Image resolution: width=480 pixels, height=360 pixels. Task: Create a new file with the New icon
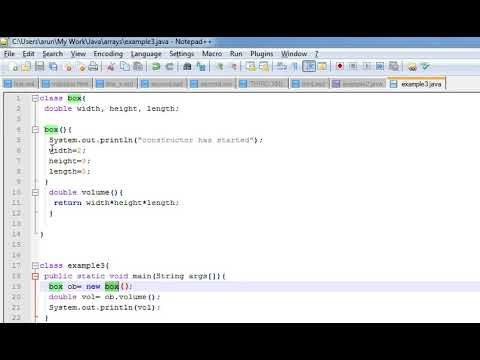pyautogui.click(x=14, y=67)
